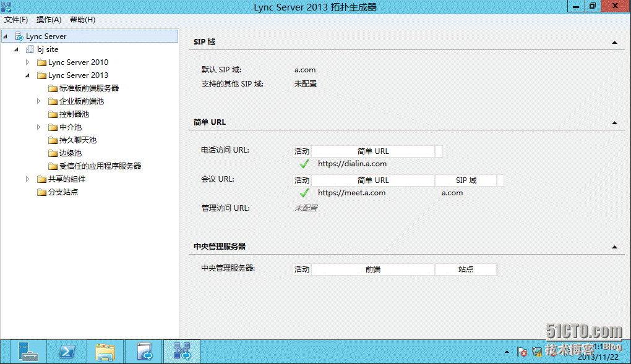Click the SIP 域 column header in 会议 URL table
Image resolution: width=631 pixels, height=364 pixels.
pos(466,180)
